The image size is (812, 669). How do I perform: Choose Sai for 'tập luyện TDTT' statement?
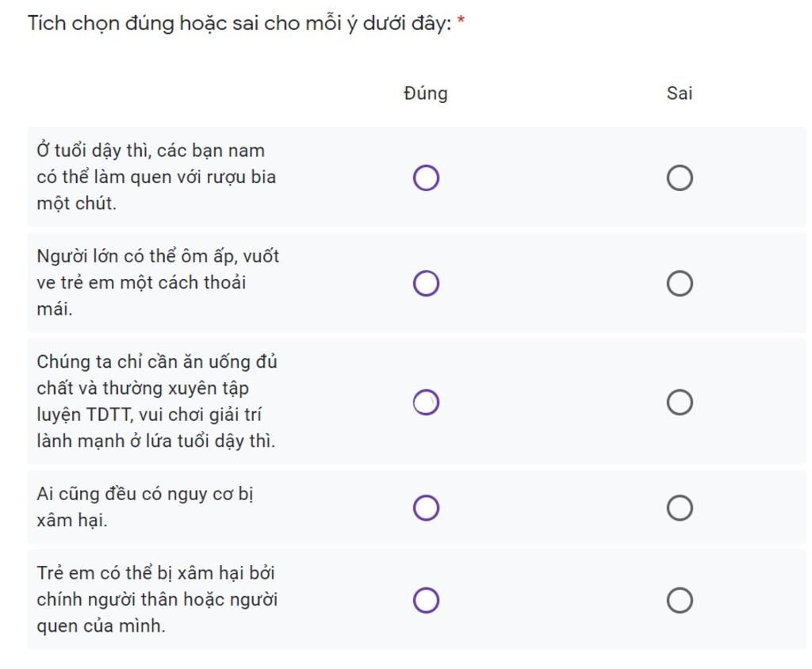[x=680, y=403]
